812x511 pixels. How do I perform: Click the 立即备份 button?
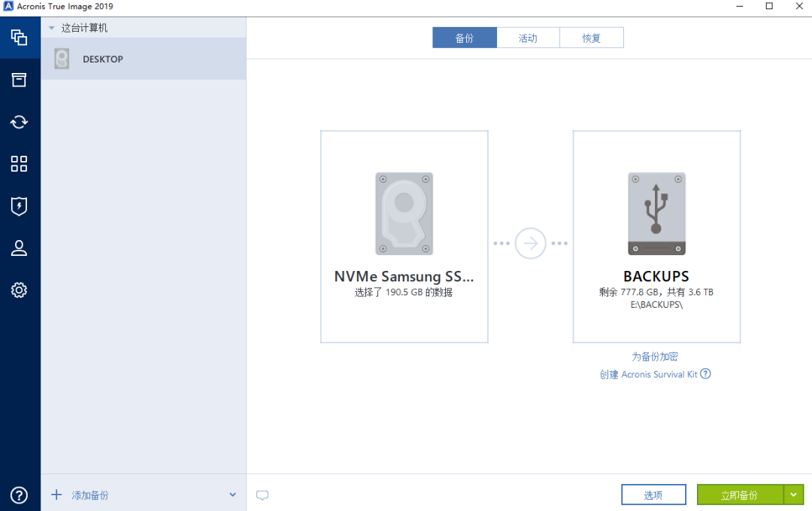(740, 495)
